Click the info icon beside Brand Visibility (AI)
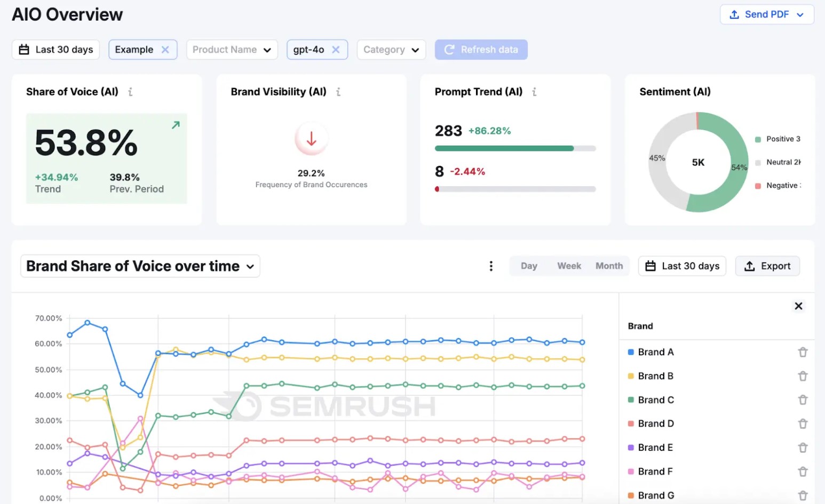825x504 pixels. pyautogui.click(x=338, y=91)
